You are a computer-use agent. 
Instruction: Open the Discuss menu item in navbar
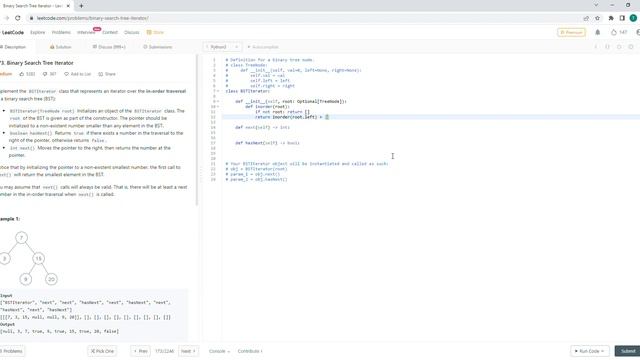coord(131,32)
